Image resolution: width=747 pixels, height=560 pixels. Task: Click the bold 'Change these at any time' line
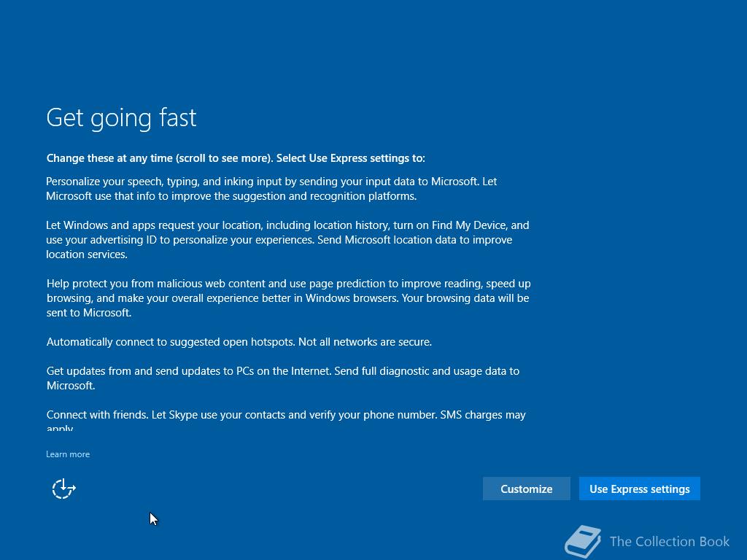tap(236, 158)
